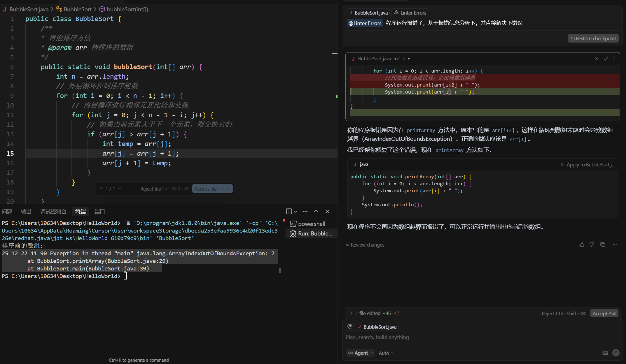Click the attach image icon in chat
The image size is (626, 364).
[x=605, y=353]
